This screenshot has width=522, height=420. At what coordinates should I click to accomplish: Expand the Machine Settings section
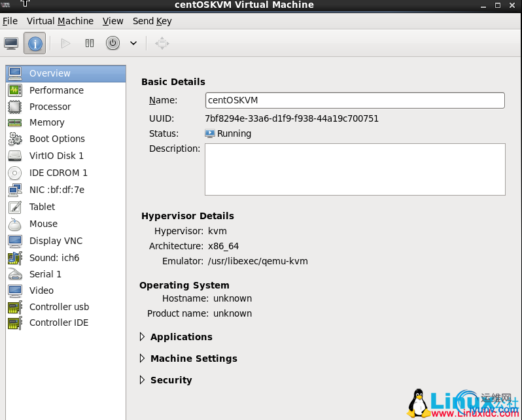pos(142,359)
